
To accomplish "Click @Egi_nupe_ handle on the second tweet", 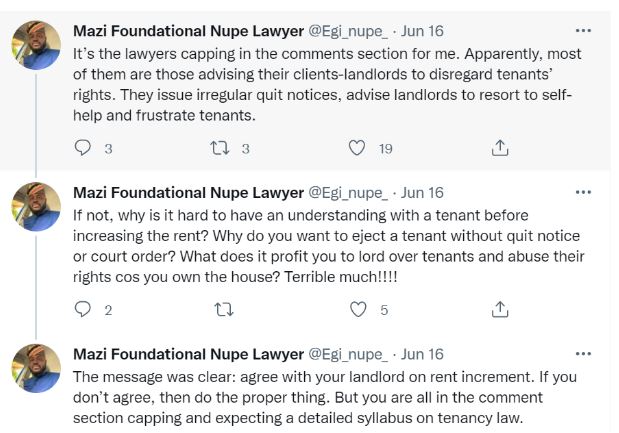I will (x=346, y=192).
